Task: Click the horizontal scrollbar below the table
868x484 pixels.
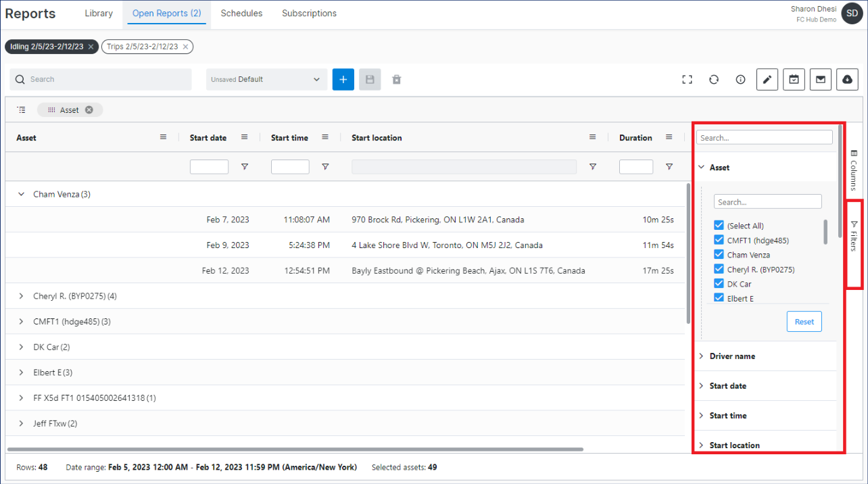Action: tap(295, 449)
